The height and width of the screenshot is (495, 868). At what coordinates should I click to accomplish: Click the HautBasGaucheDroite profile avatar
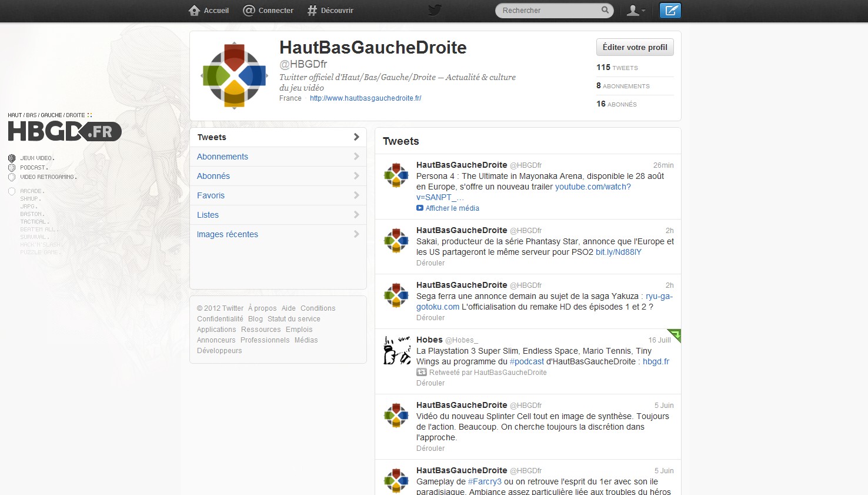click(x=234, y=75)
